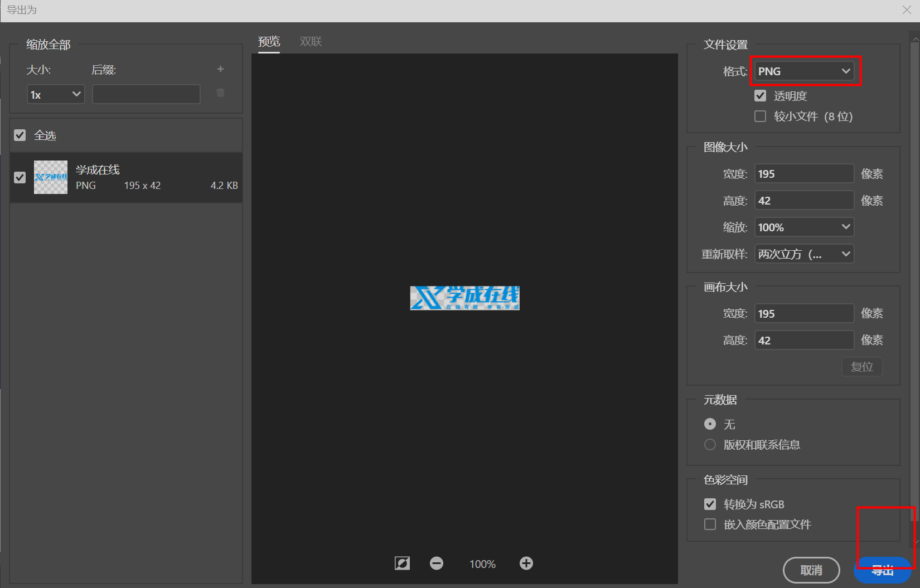Click the add size plus icon
920x588 pixels.
[220, 69]
